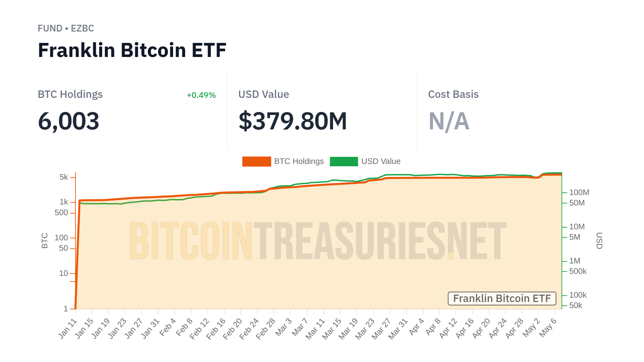Click the green USD Value color swatch
The width and height of the screenshot is (644, 362).
coord(344,161)
